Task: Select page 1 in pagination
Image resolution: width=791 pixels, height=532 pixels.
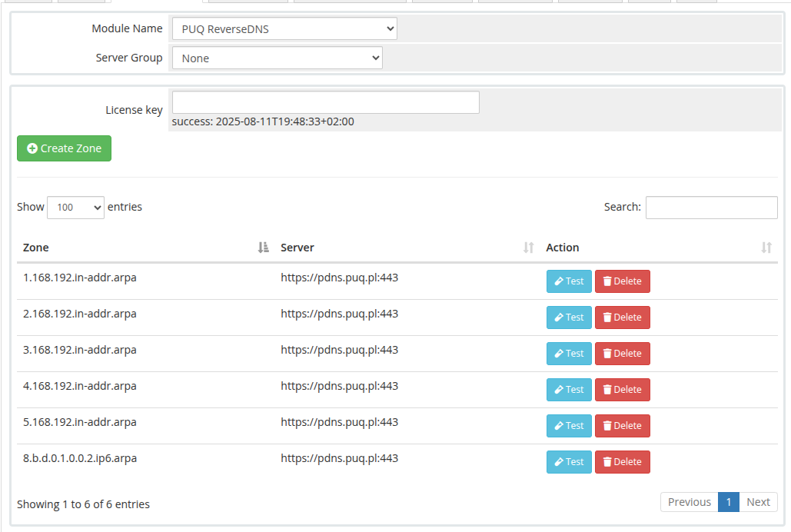Action: pos(729,502)
